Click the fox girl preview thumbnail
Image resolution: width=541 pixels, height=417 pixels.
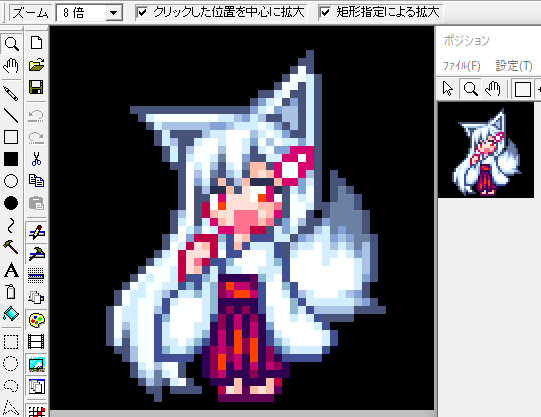click(486, 150)
